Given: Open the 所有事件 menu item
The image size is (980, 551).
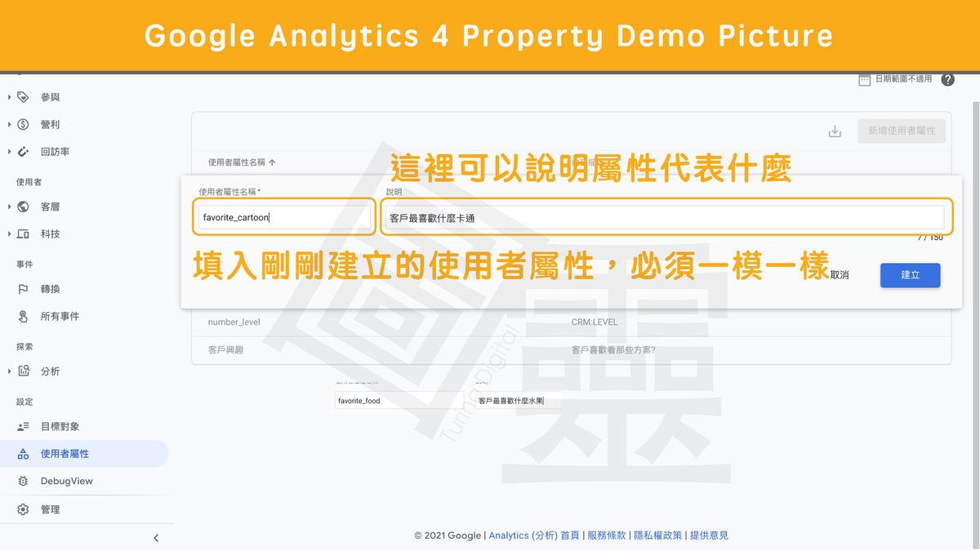Looking at the screenshot, I should pos(60,316).
